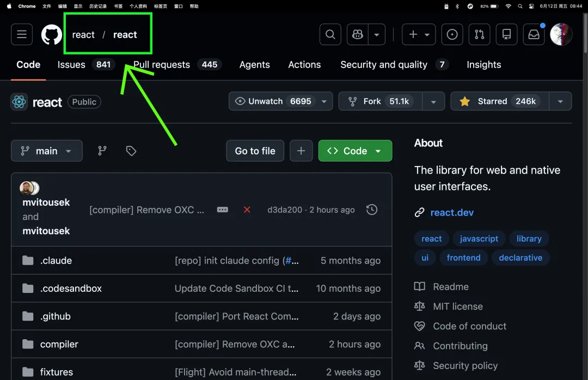
Task: Open '[compiler] Port React Com...' commit message
Action: [x=237, y=316]
